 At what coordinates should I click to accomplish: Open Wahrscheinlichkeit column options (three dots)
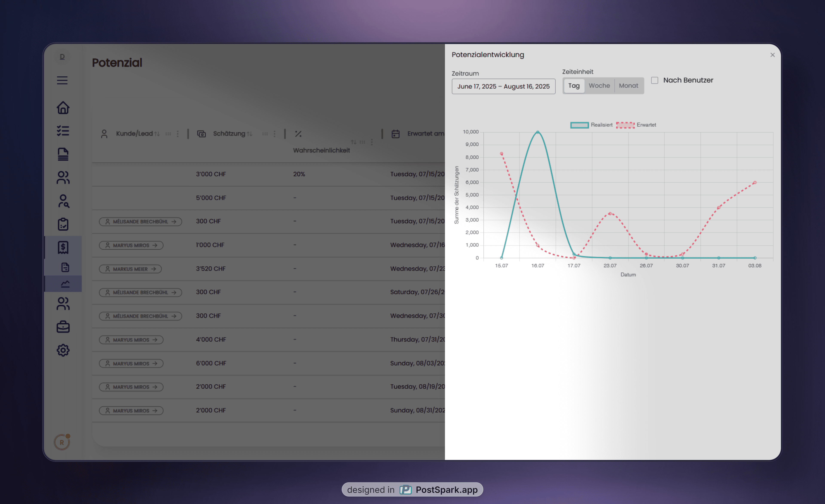click(372, 142)
